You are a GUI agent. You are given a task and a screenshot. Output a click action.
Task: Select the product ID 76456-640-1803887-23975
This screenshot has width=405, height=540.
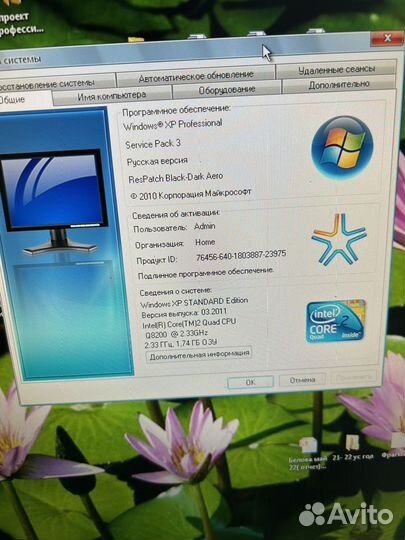pyautogui.click(x=241, y=256)
